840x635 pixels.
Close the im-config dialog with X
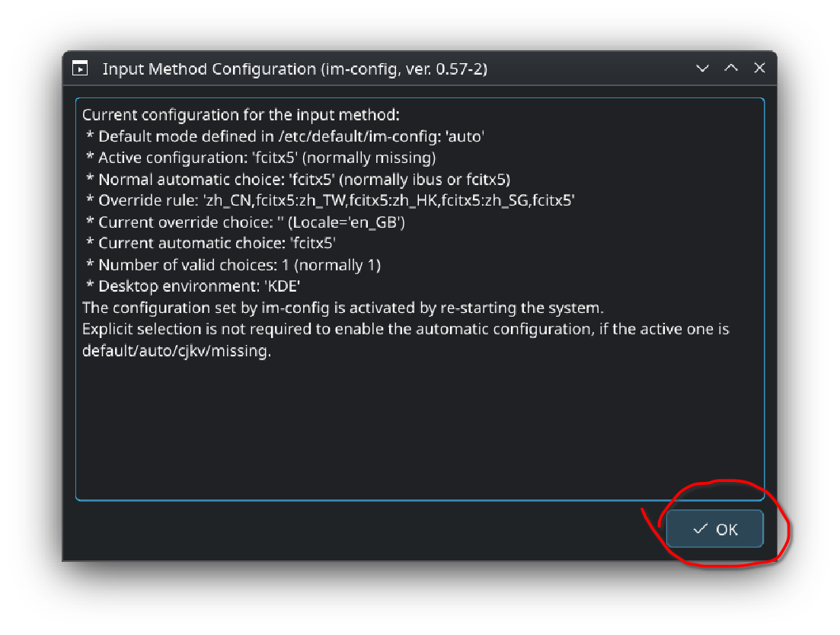pos(759,69)
